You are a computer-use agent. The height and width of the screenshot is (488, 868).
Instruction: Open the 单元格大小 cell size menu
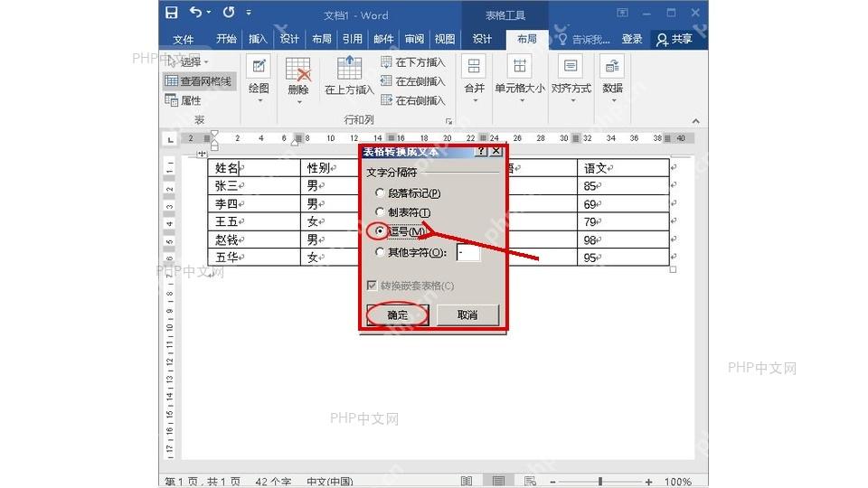519,80
